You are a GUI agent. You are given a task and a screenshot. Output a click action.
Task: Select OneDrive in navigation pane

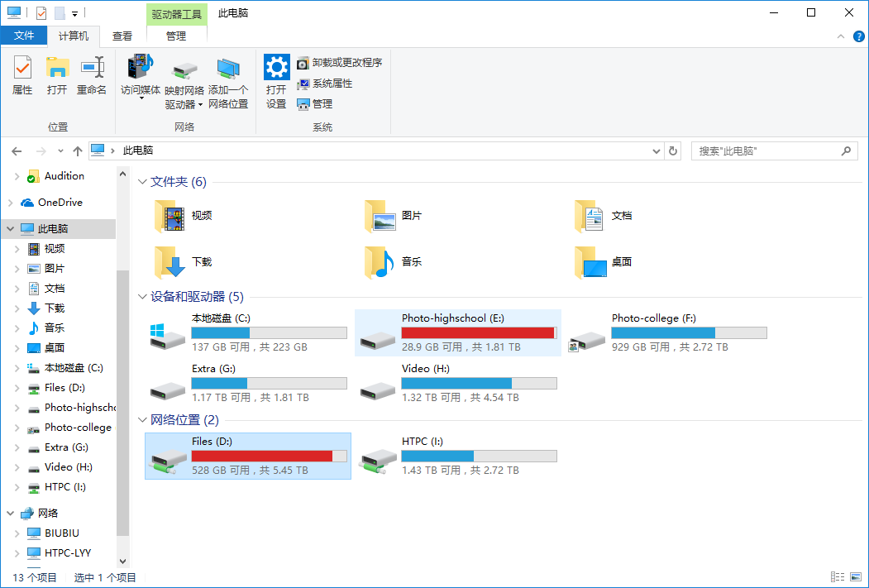coord(60,203)
